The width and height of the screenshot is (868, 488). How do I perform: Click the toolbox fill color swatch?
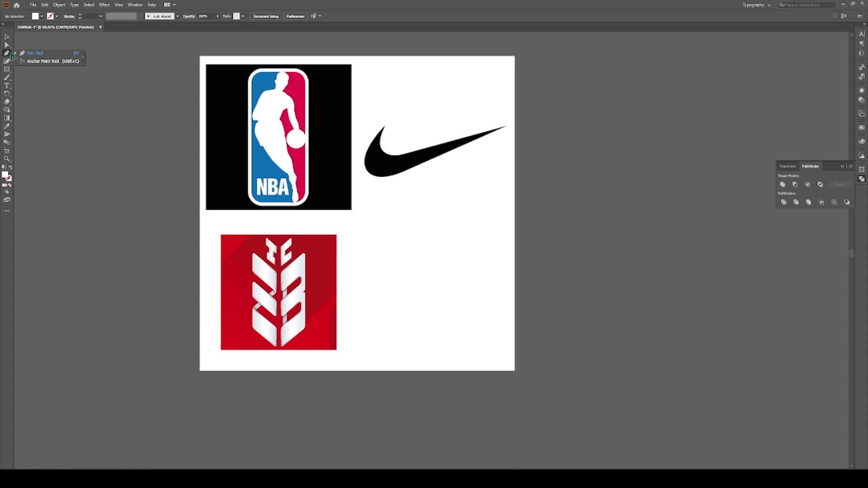point(5,175)
